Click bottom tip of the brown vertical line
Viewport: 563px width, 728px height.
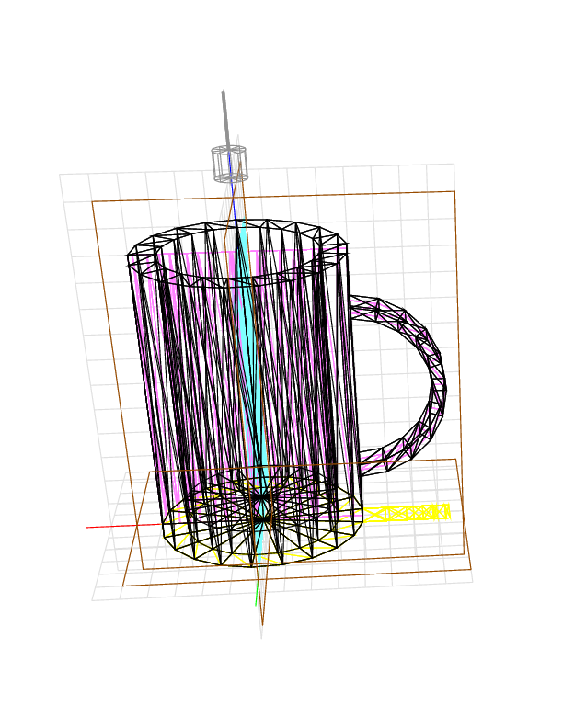tap(262, 625)
